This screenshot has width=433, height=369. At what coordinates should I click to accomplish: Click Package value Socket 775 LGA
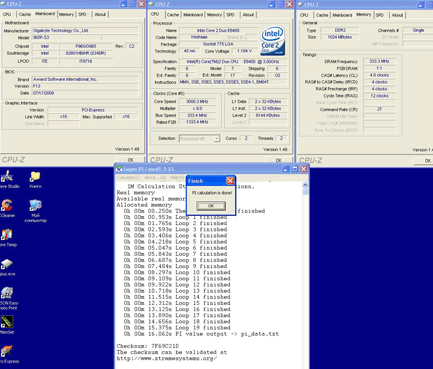218,44
